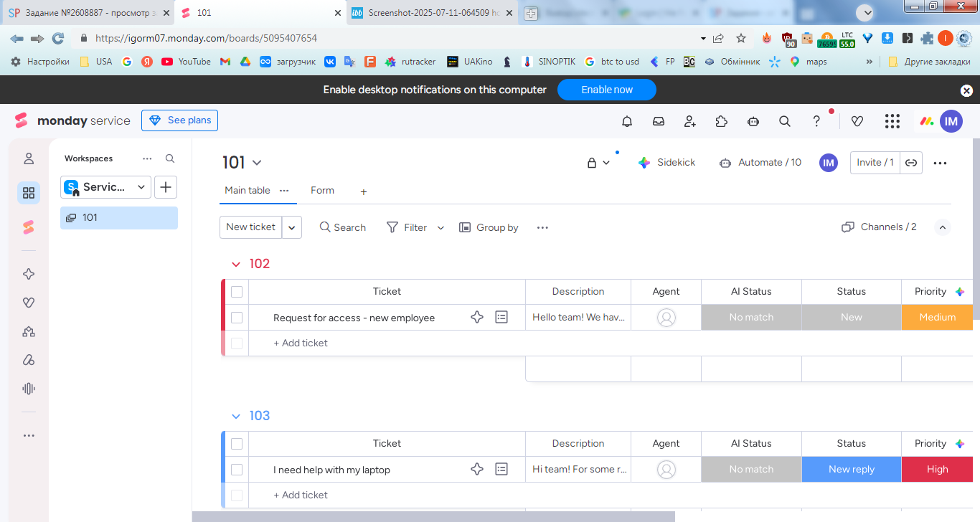The height and width of the screenshot is (522, 980).
Task: Click the robot icon in top bar
Action: click(753, 121)
